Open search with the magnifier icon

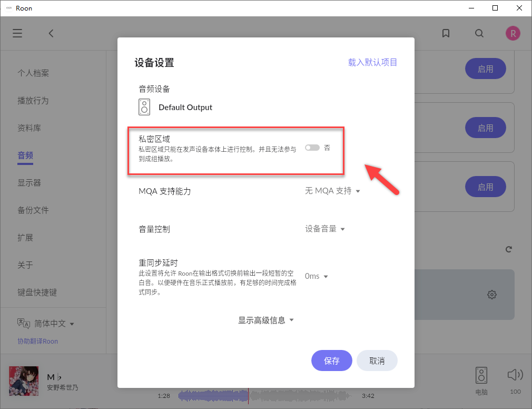pos(479,33)
